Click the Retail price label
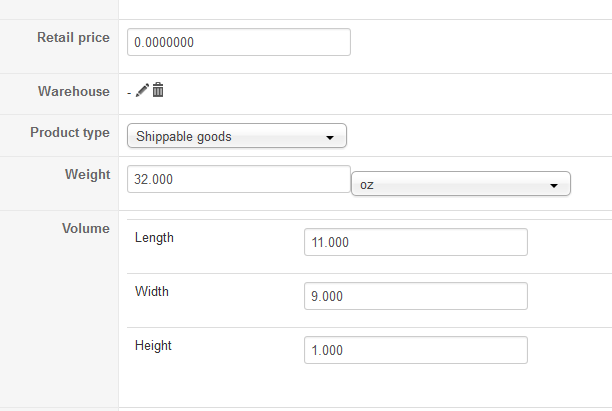 (x=73, y=38)
